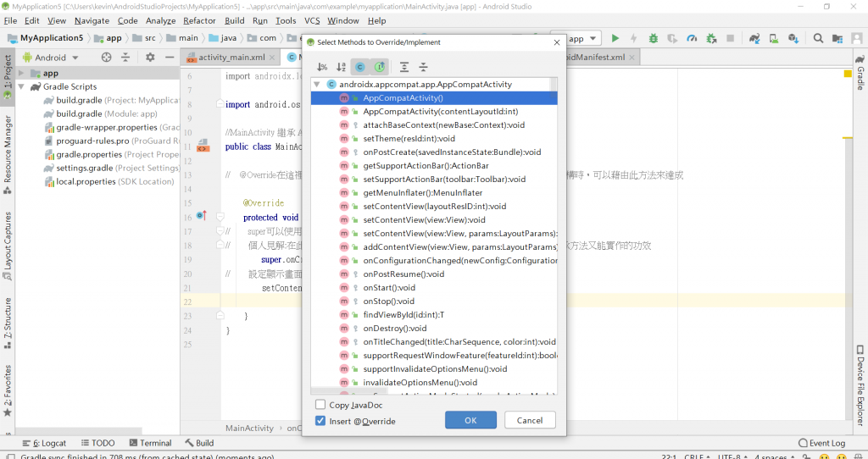This screenshot has height=459, width=868.
Task: Open the File menu
Action: (x=10, y=20)
